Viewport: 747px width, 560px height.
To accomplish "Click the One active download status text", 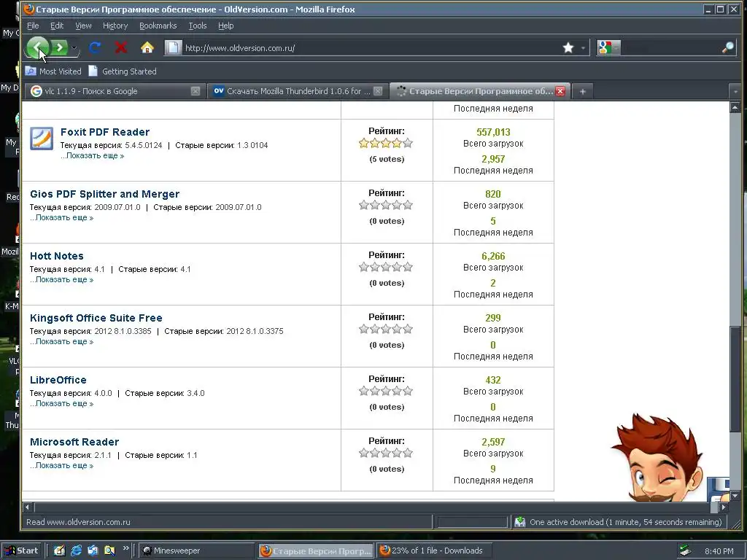I will (x=625, y=522).
